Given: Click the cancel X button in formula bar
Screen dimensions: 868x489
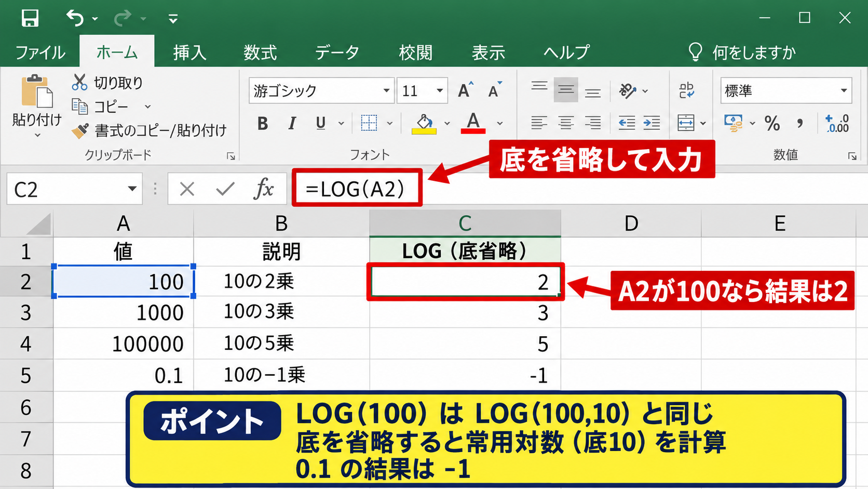Looking at the screenshot, I should [x=187, y=189].
